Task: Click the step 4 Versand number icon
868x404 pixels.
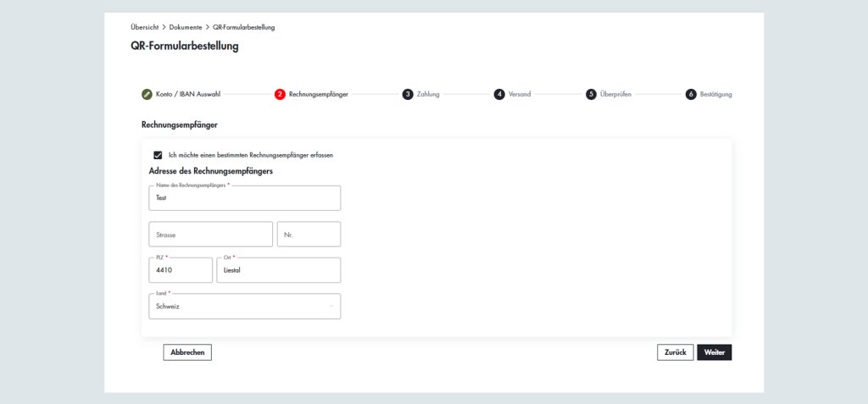Action: [499, 94]
